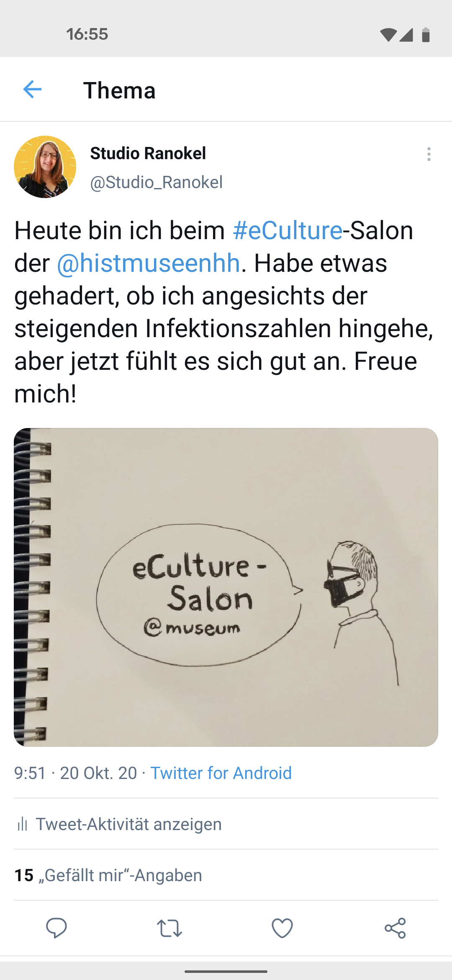Open the @histmuseenhh mention link
This screenshot has height=980, width=452.
pos(148,263)
